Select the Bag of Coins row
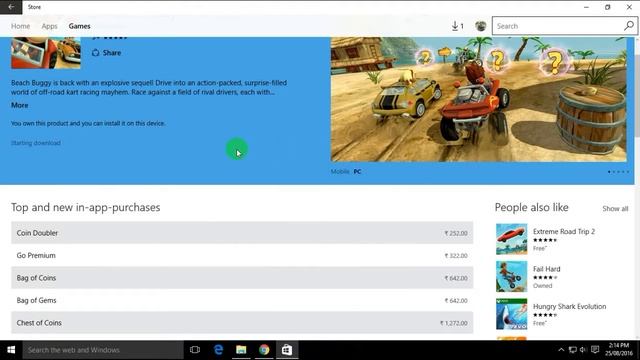The width and height of the screenshot is (640, 360). [x=242, y=278]
